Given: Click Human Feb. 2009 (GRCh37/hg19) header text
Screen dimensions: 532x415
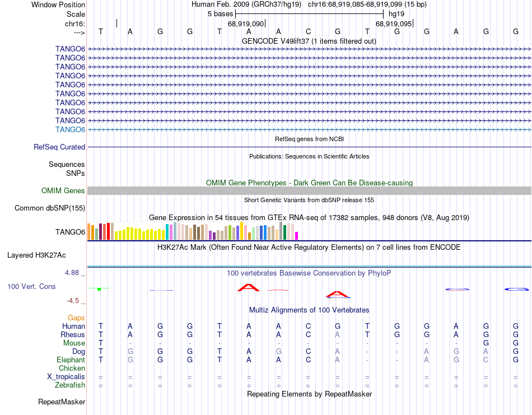Looking at the screenshot, I should point(246,4).
